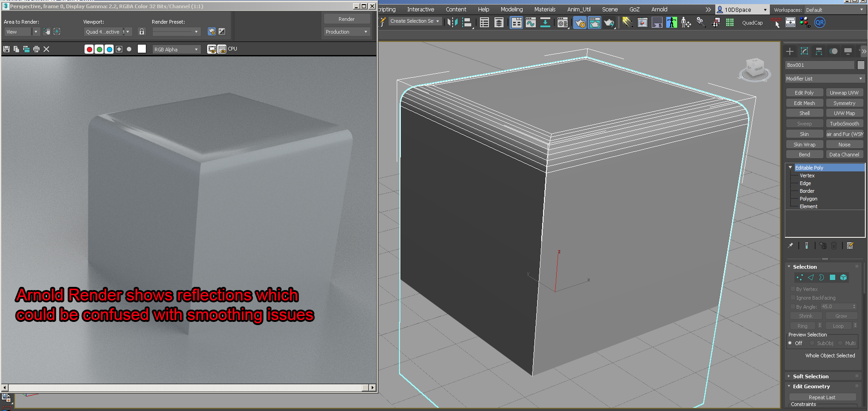Clear the rendered frame with X icon

(x=46, y=49)
